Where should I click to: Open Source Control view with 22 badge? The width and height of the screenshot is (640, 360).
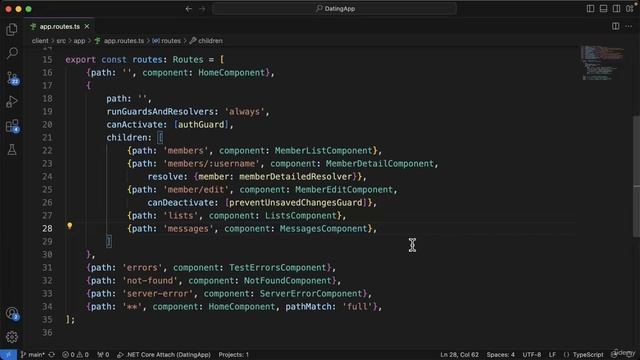pos(12,78)
